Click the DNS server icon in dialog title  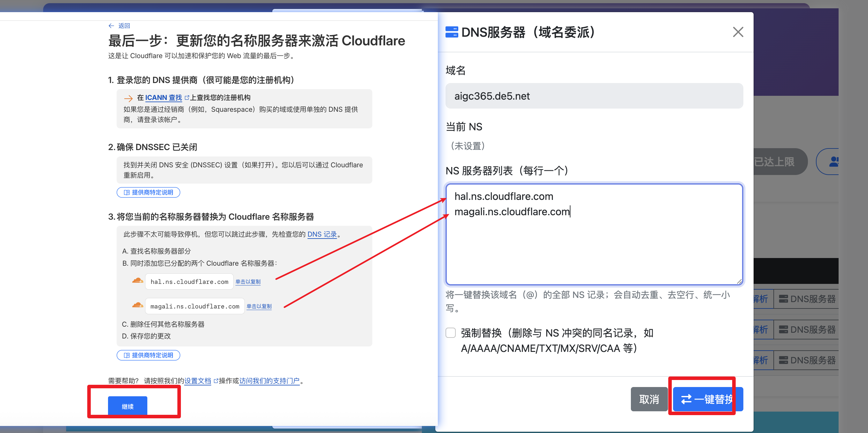(x=452, y=32)
